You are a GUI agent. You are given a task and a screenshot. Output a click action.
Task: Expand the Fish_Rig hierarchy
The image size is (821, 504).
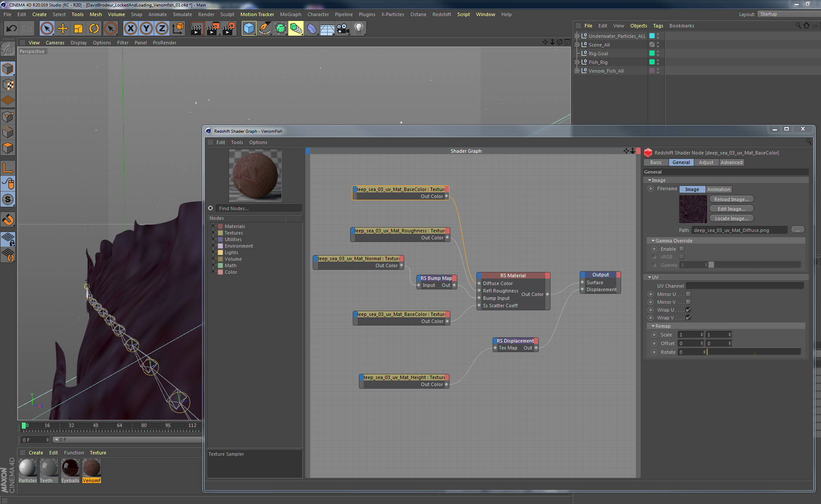pyautogui.click(x=577, y=62)
